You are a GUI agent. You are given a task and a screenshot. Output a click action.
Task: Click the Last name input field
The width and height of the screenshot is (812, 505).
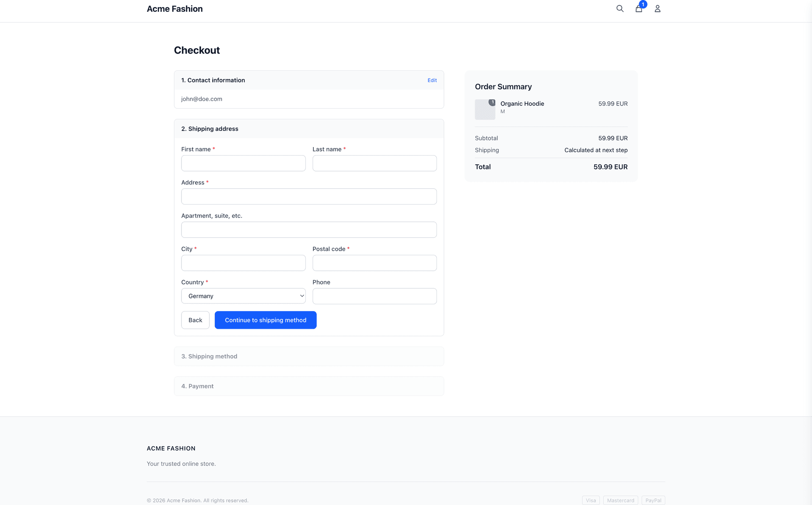click(374, 163)
